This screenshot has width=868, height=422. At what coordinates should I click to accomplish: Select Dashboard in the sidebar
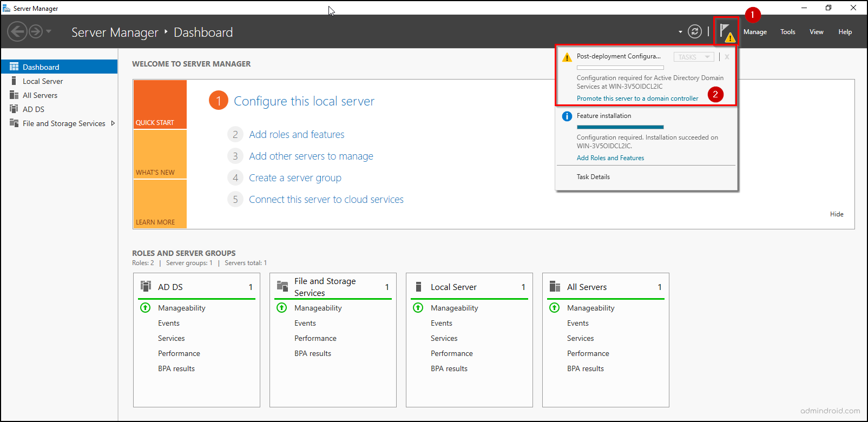pyautogui.click(x=59, y=67)
